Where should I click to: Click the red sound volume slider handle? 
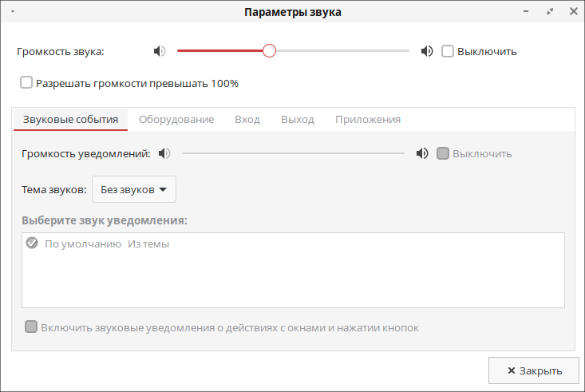269,51
